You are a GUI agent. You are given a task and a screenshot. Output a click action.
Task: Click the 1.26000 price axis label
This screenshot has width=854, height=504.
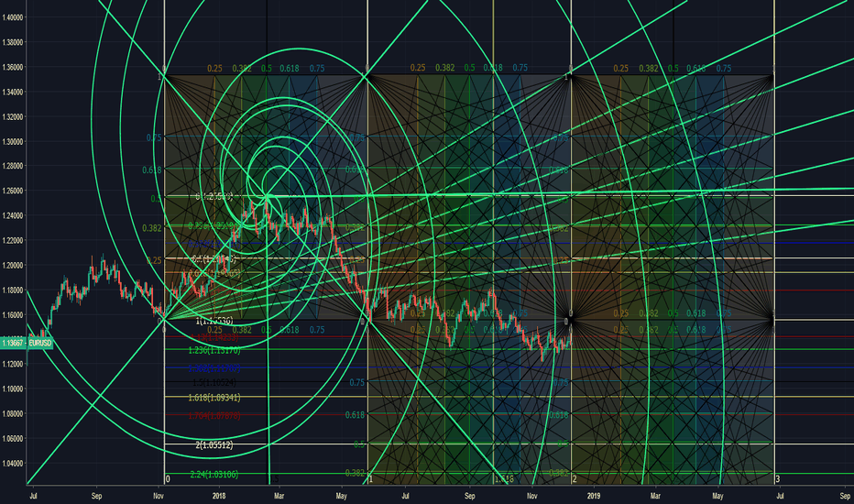coord(13,192)
